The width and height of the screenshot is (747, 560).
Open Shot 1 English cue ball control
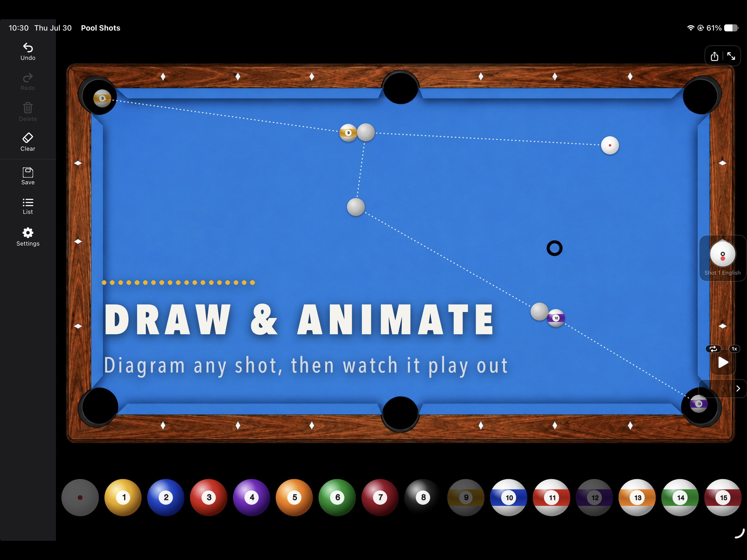point(722,258)
